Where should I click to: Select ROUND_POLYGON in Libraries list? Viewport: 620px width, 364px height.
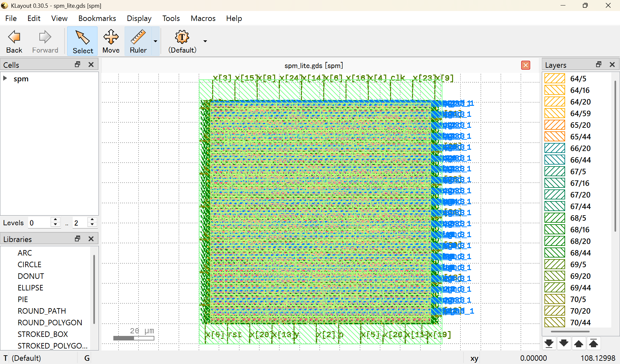[50, 323]
